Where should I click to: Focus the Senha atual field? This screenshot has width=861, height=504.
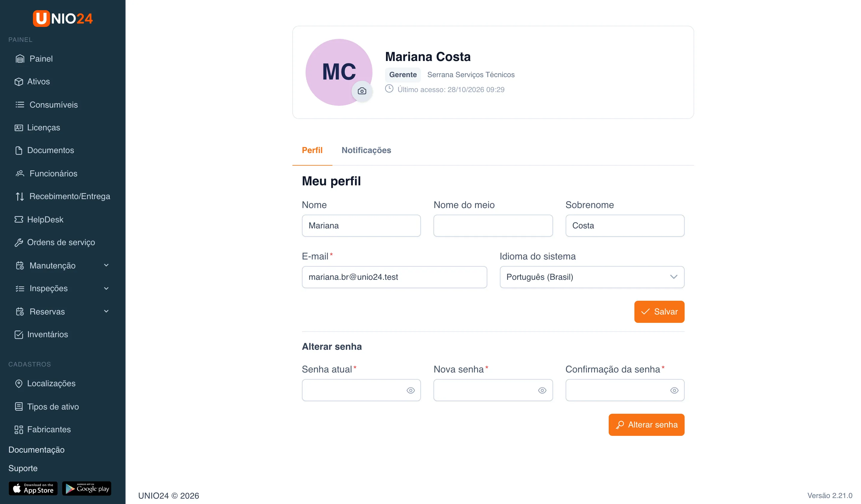click(361, 390)
